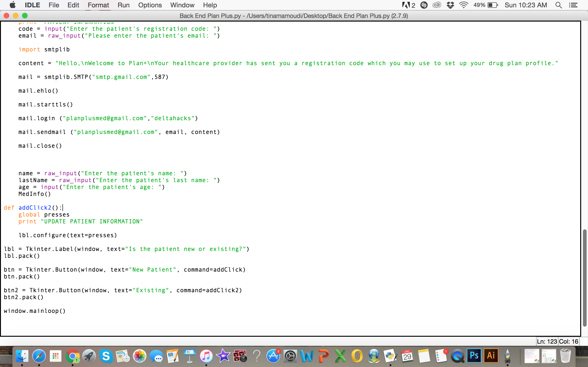Open iTunes from the dock
The width and height of the screenshot is (588, 367).
click(206, 356)
